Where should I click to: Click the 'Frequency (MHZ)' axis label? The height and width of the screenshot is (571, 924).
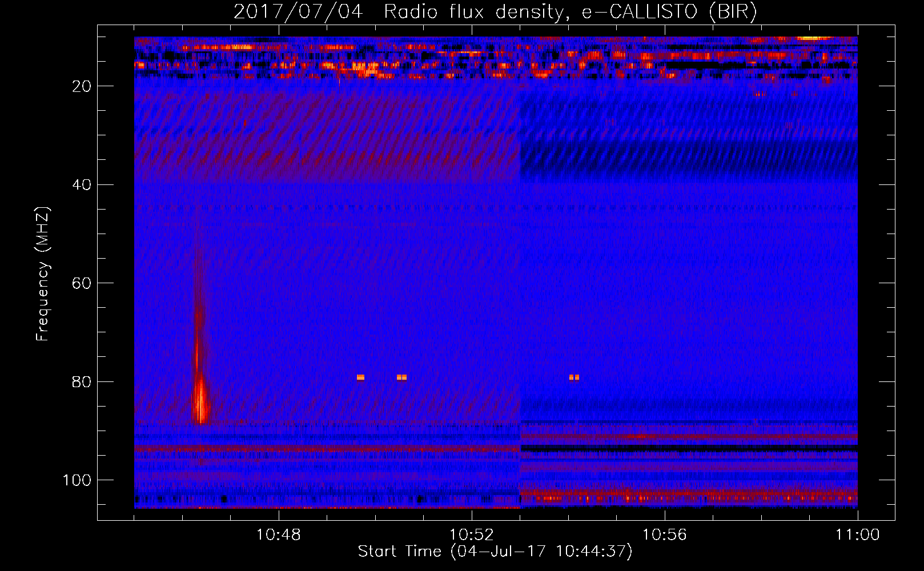coord(43,274)
